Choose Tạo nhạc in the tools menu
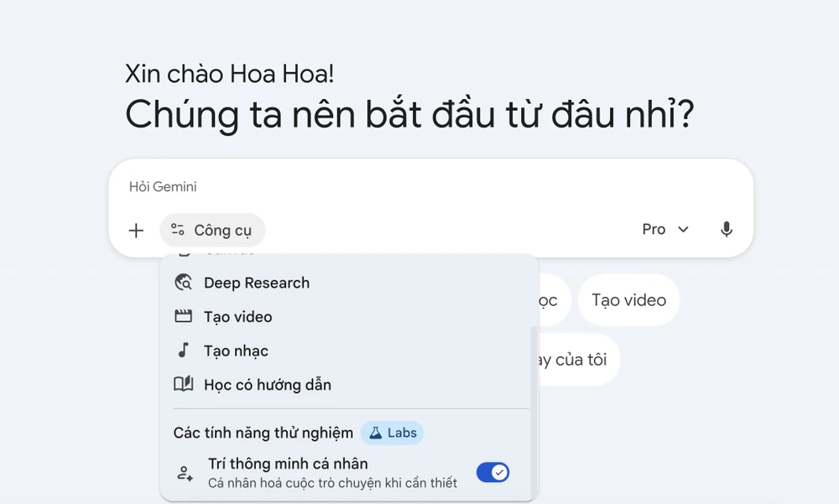The height and width of the screenshot is (504, 839). (x=235, y=351)
